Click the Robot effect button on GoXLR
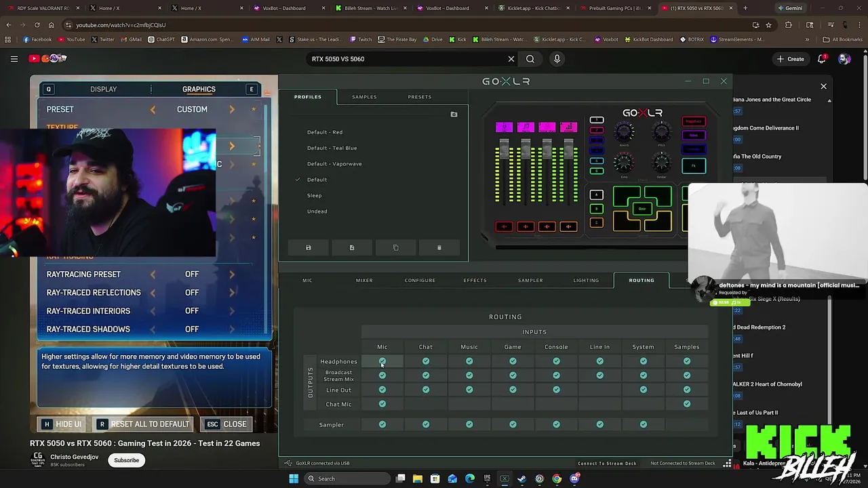Viewport: 868px width, 488px height. click(694, 135)
